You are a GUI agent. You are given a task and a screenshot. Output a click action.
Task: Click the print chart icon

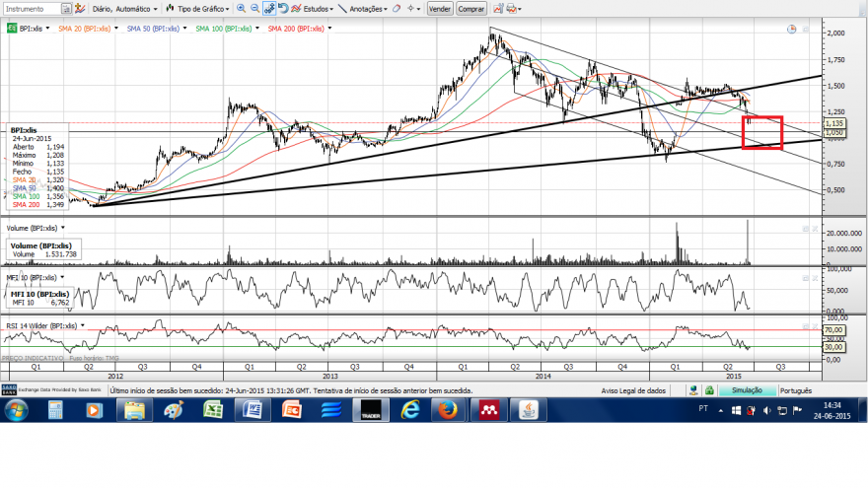coord(512,9)
